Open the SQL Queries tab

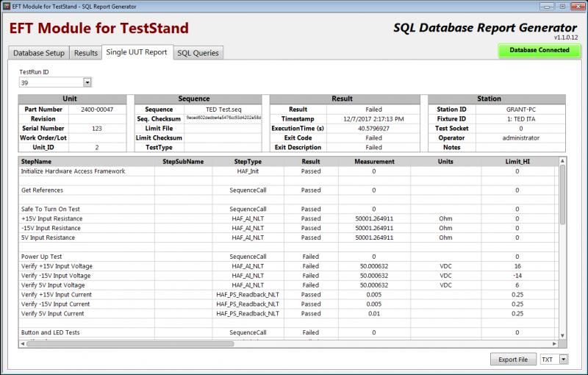[198, 53]
